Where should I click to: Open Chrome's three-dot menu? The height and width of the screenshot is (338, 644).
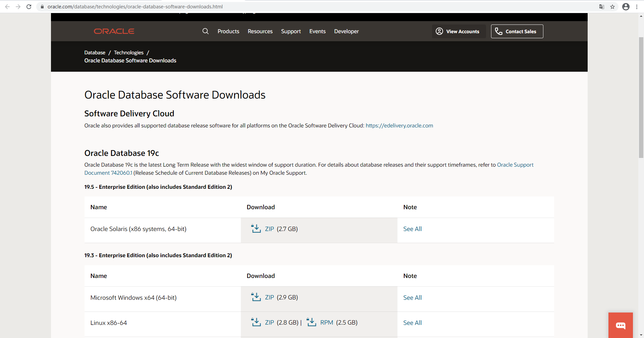coord(637,7)
